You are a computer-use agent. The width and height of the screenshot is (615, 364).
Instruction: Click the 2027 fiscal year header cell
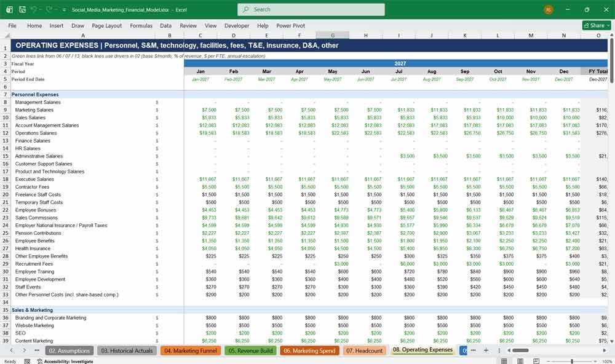click(x=396, y=63)
